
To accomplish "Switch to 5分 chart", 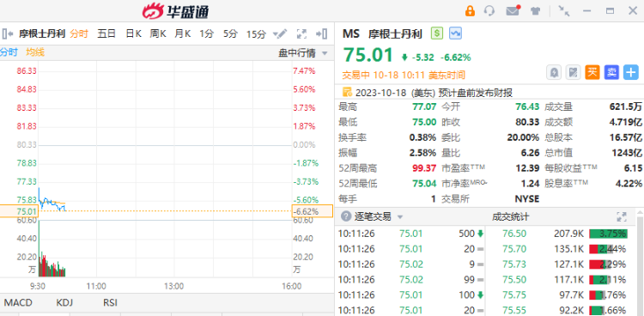I will click(x=230, y=33).
